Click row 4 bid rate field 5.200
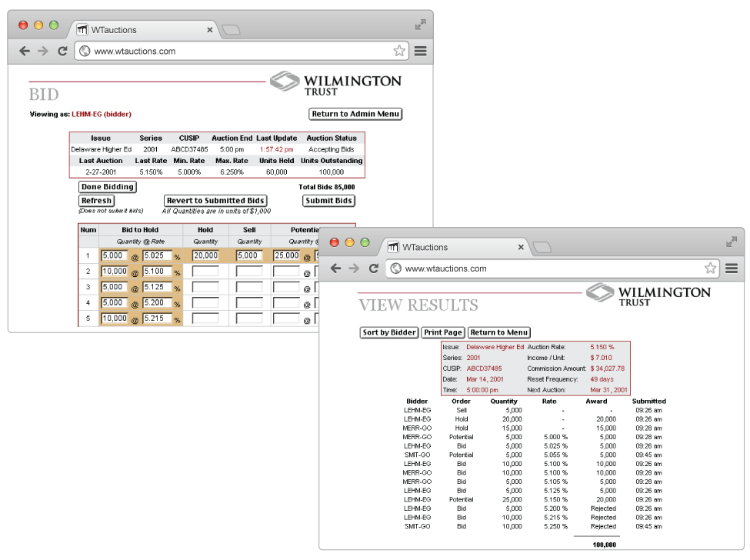Screen dimensions: 750x560 coord(157,303)
